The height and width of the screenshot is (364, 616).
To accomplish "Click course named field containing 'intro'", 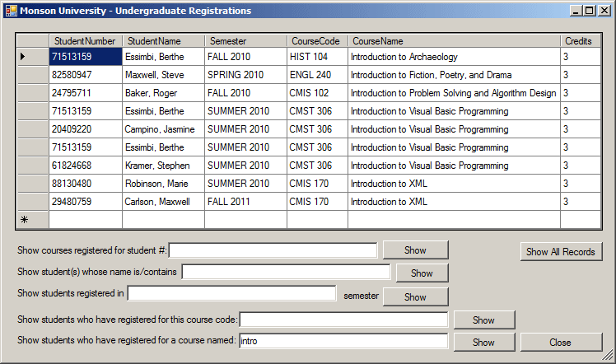I will click(343, 341).
